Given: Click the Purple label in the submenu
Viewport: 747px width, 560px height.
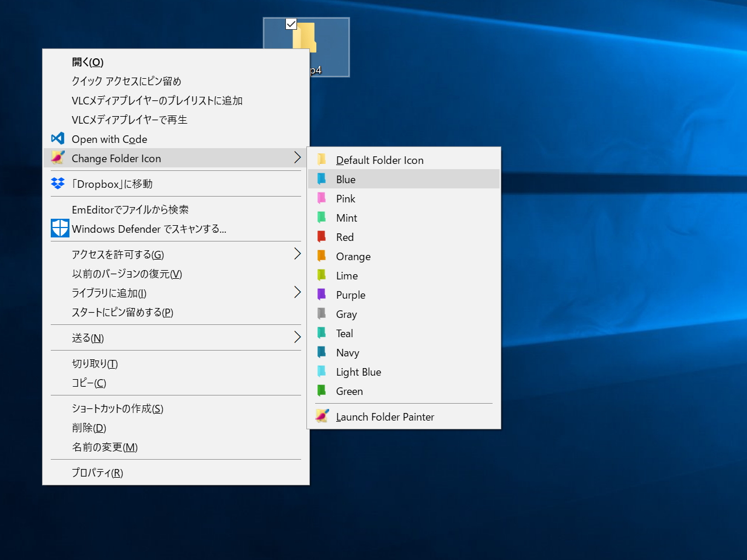Looking at the screenshot, I should (x=351, y=295).
